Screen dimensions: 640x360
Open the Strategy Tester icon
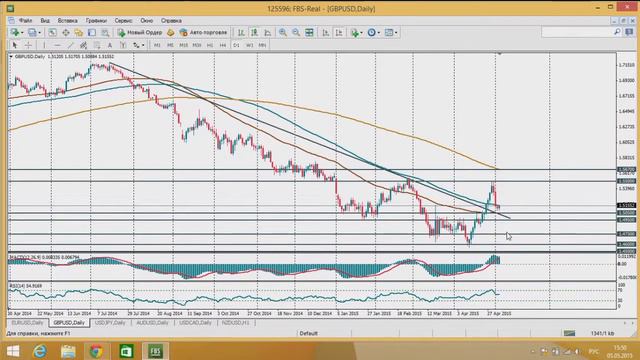pyautogui.click(x=105, y=33)
